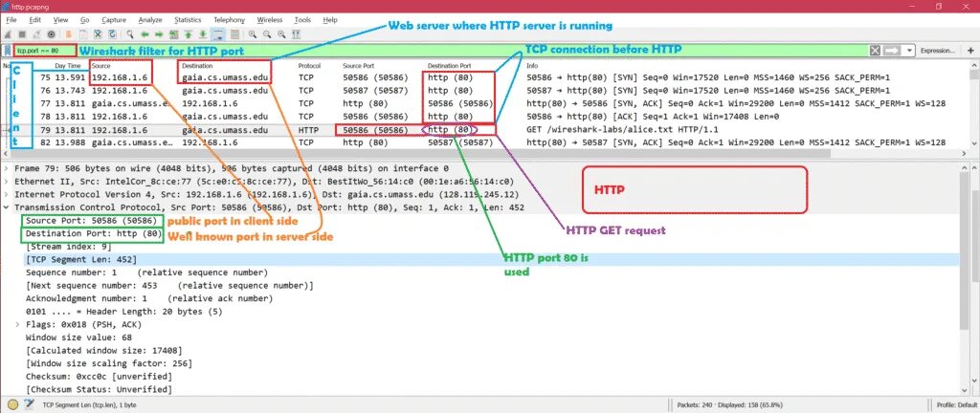Toggle packet list colorization

(x=235, y=34)
